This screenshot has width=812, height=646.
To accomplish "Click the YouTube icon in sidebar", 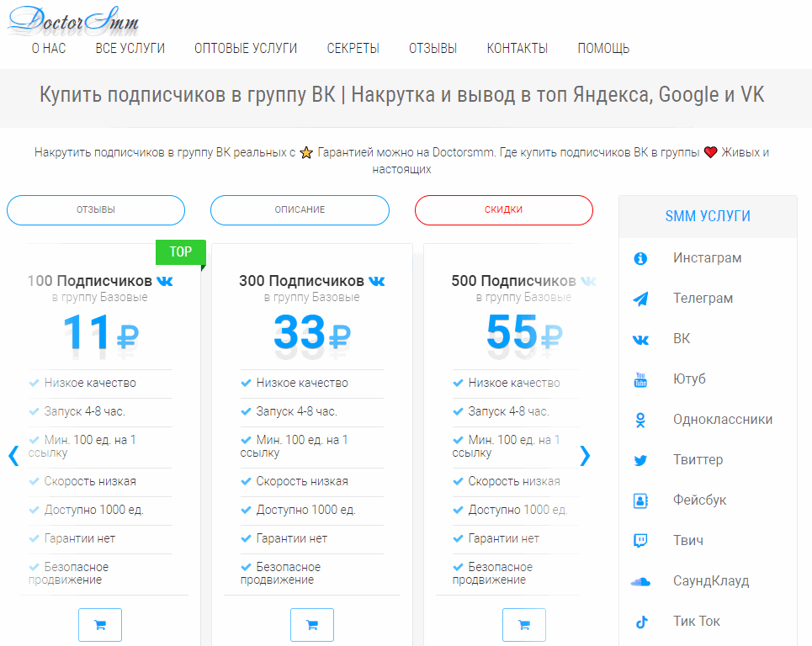I will 640,379.
